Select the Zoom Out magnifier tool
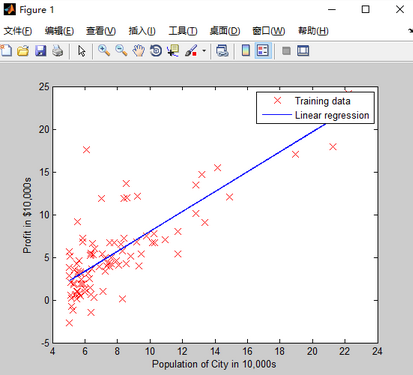This screenshot has width=413, height=375. [x=121, y=51]
